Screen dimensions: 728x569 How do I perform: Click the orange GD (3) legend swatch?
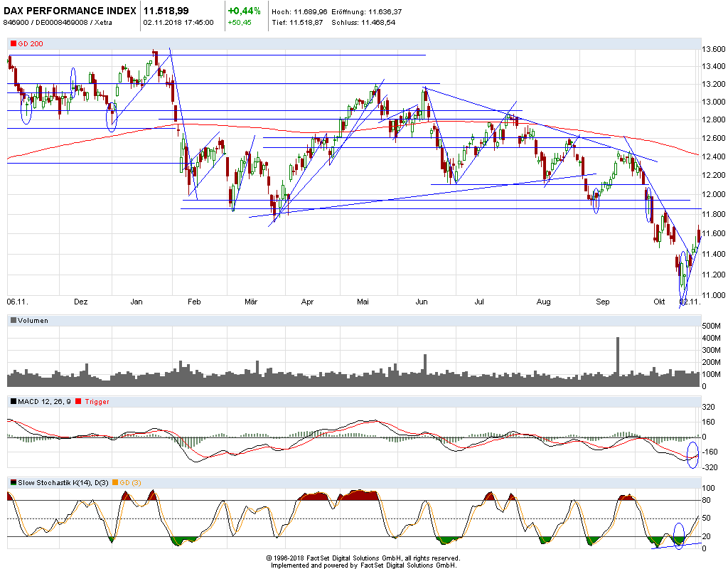pos(115,483)
